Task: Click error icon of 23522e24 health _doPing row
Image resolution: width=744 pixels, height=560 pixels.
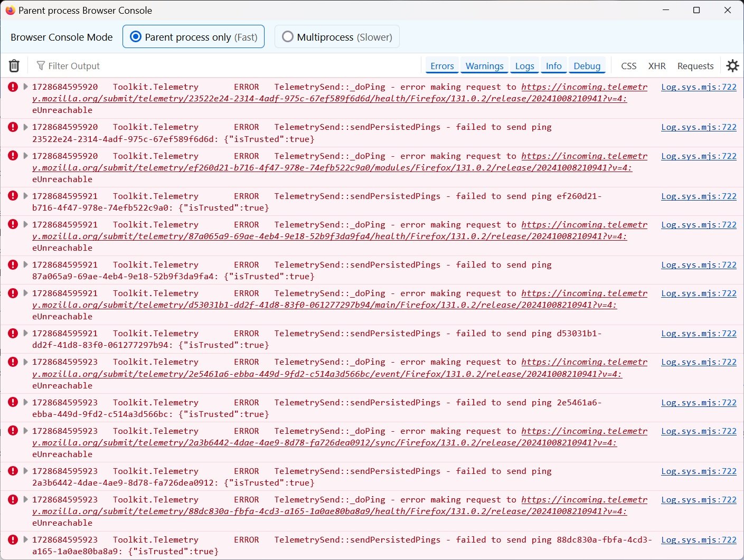Action: pos(13,87)
